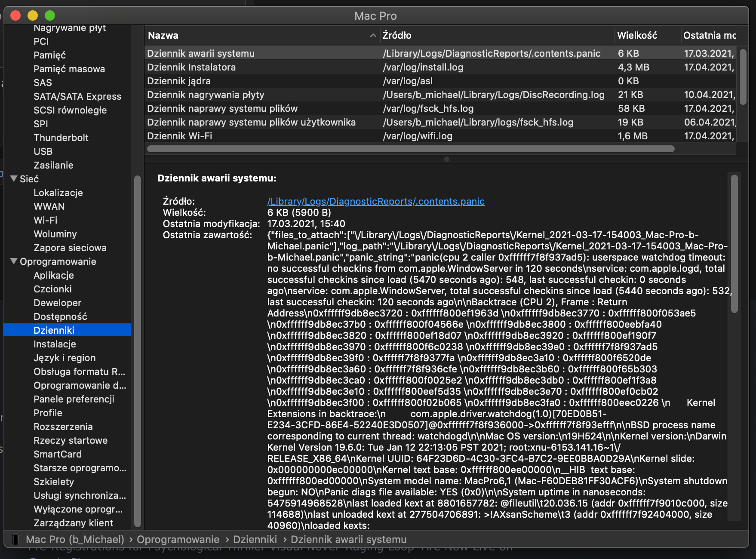
Task: Click the log table horizontal scrollbar
Action: point(411,149)
